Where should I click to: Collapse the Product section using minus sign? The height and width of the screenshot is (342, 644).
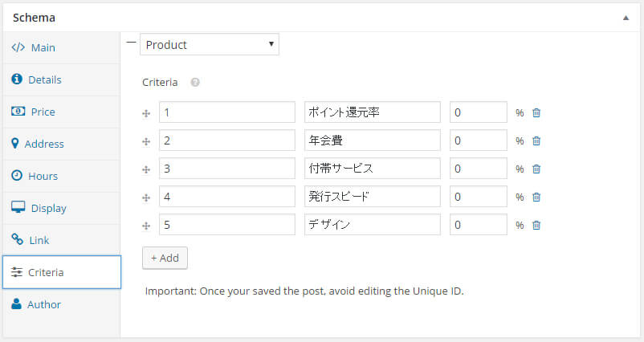pyautogui.click(x=131, y=42)
